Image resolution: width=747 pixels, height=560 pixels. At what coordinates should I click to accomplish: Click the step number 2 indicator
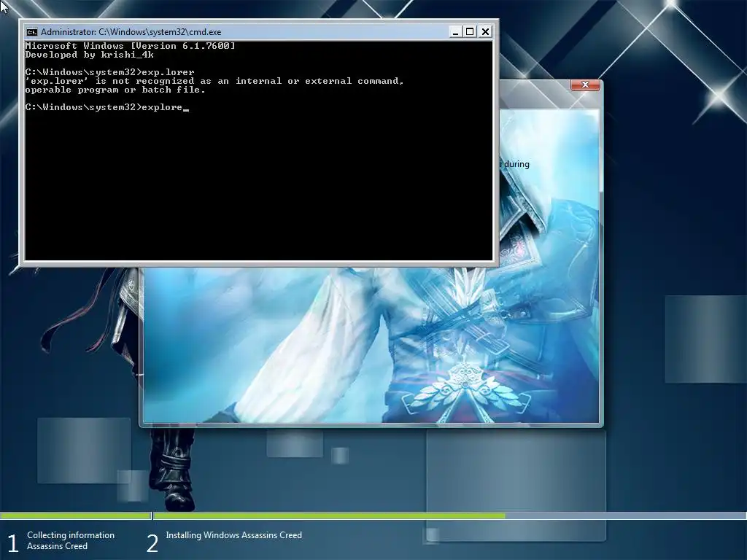pos(152,542)
